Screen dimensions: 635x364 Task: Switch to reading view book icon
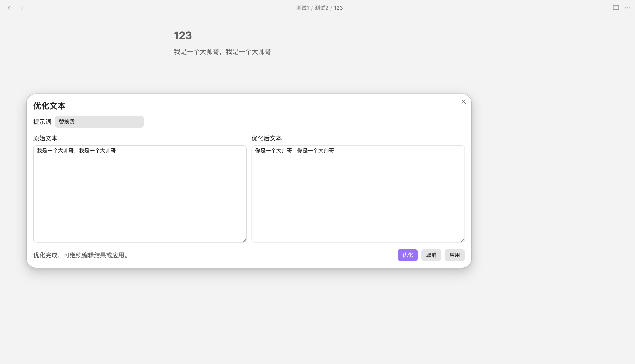[x=616, y=8]
